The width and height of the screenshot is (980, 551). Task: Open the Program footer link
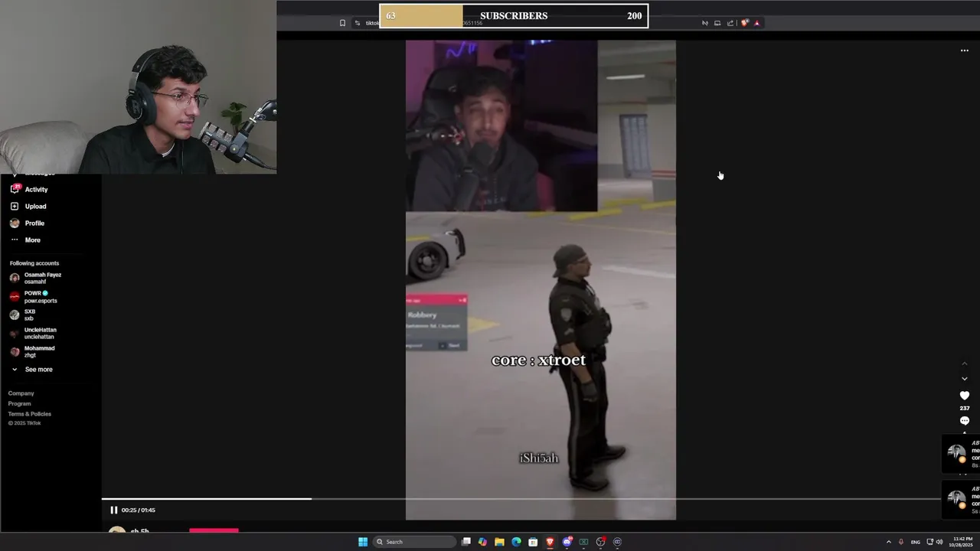point(19,403)
